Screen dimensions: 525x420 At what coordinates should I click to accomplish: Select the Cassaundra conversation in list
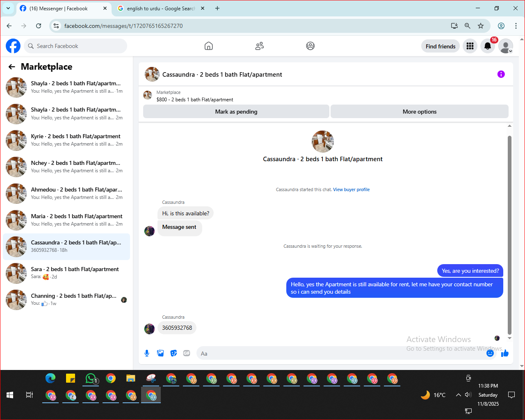pyautogui.click(x=66, y=247)
